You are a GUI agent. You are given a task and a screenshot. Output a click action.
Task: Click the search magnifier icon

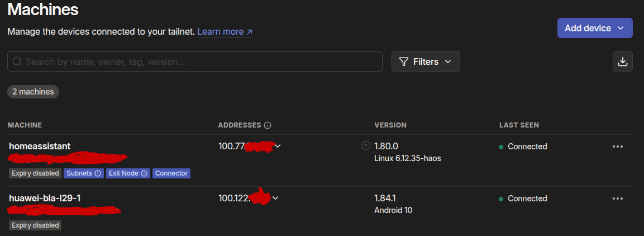click(x=17, y=62)
